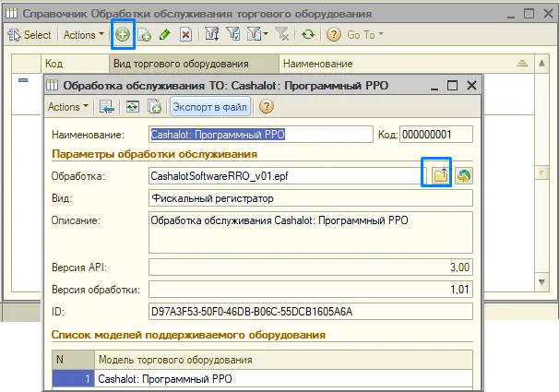Copy the item via add-copy icon
Image resolution: width=559 pixels, height=392 pixels.
(145, 35)
